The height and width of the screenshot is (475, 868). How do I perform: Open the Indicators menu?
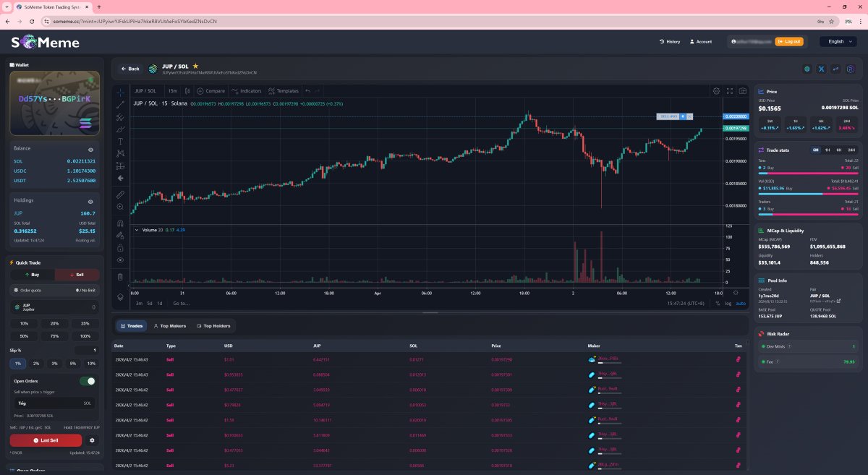(247, 91)
